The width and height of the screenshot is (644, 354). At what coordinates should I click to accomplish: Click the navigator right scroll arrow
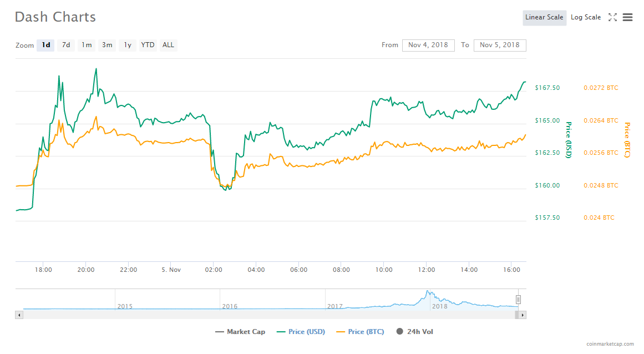522,315
